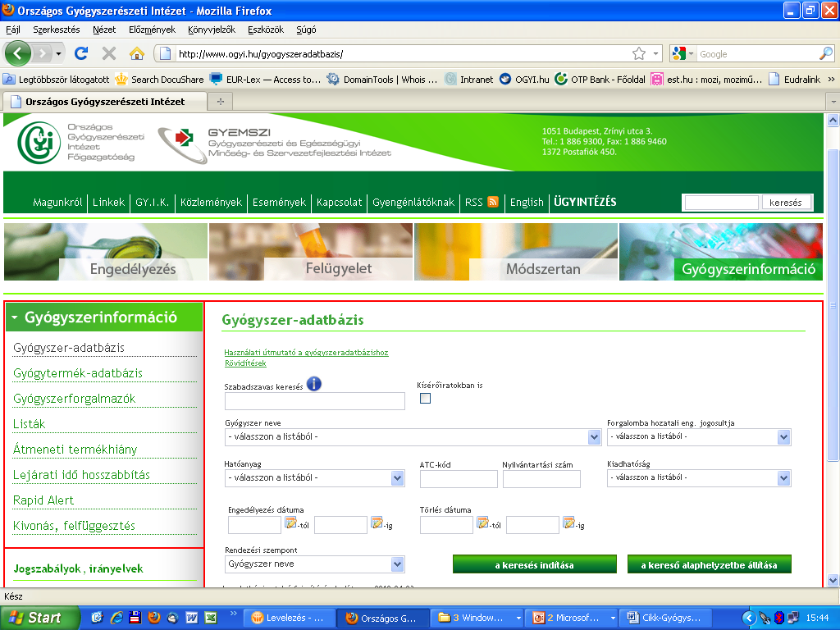
Task: Click into the Nyilvántartási szám field
Action: tap(541, 479)
